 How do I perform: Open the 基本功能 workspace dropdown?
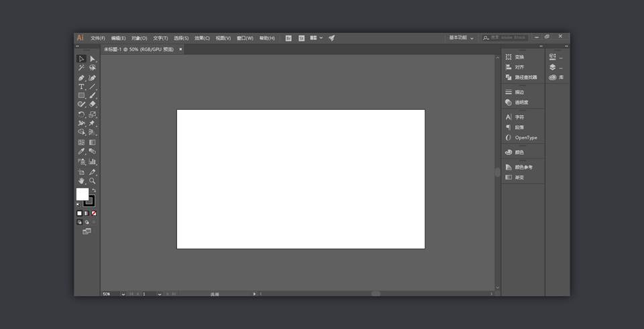click(x=461, y=38)
